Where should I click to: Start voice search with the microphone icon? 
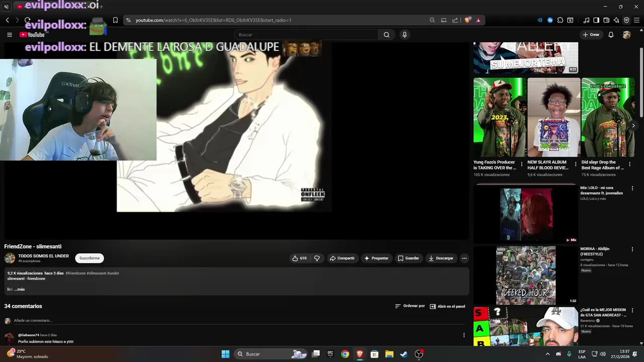pos(405,35)
